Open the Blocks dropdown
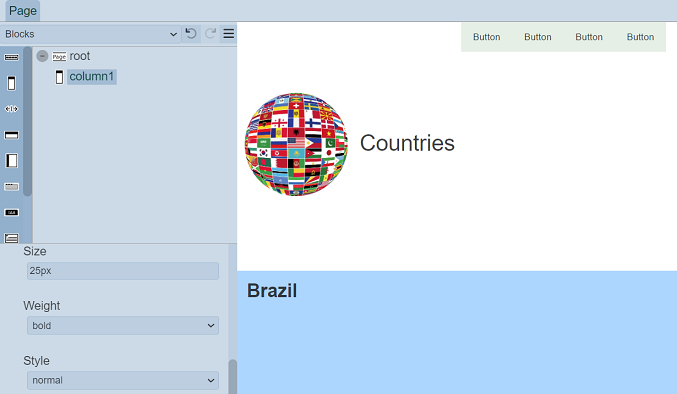Screen dimensions: 677x394 (90, 34)
